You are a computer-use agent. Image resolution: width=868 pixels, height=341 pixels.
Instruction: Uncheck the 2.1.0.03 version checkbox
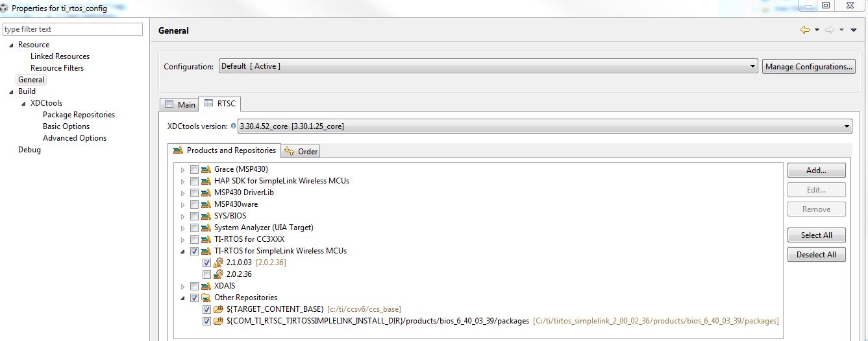[x=206, y=263]
